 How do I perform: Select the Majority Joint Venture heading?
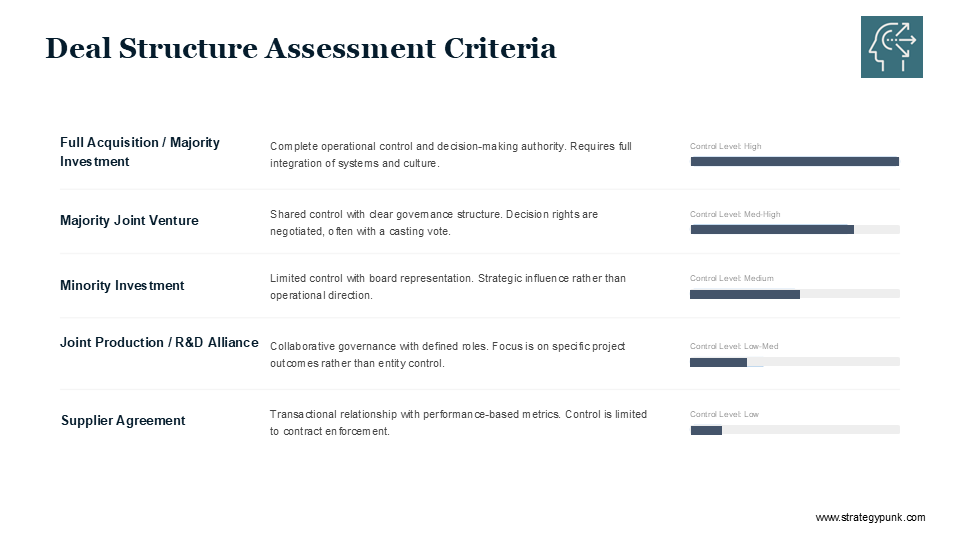coord(129,220)
